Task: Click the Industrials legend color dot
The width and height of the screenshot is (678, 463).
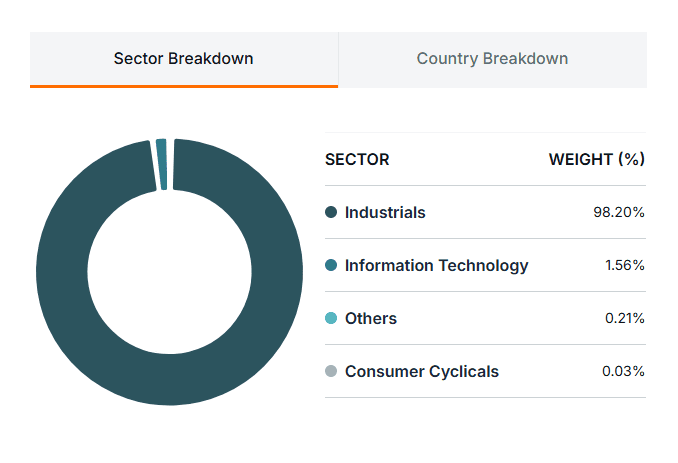Action: click(x=331, y=212)
